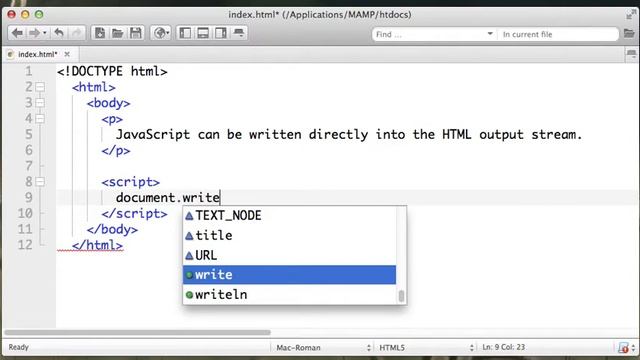640x360 pixels.
Task: Click the full screen icon in title bar
Action: point(631,15)
